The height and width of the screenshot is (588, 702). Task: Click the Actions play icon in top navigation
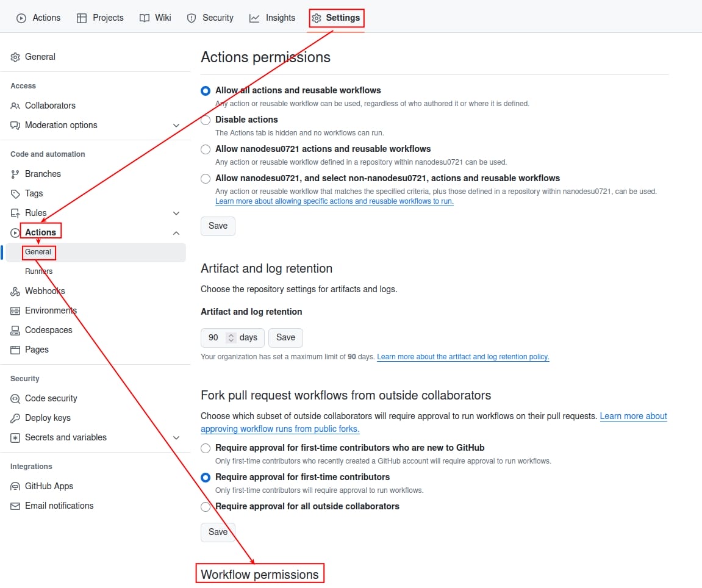[21, 18]
